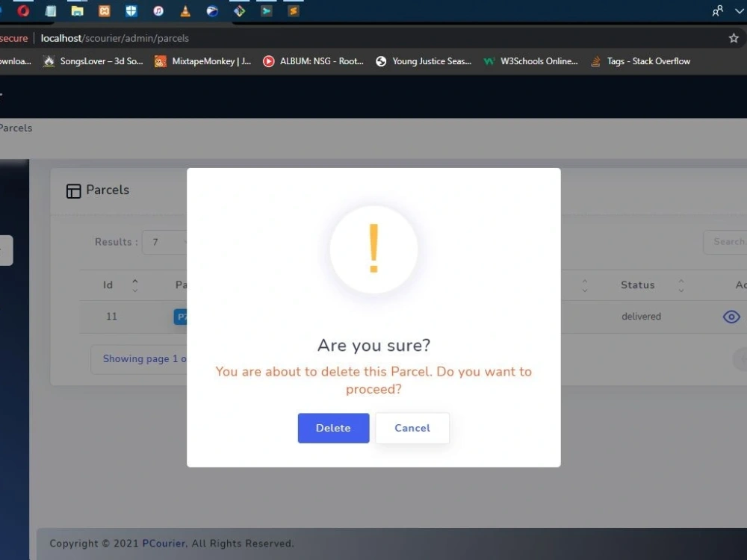Launch XAMPP from the taskbar
This screenshot has width=747, height=560.
pos(105,10)
